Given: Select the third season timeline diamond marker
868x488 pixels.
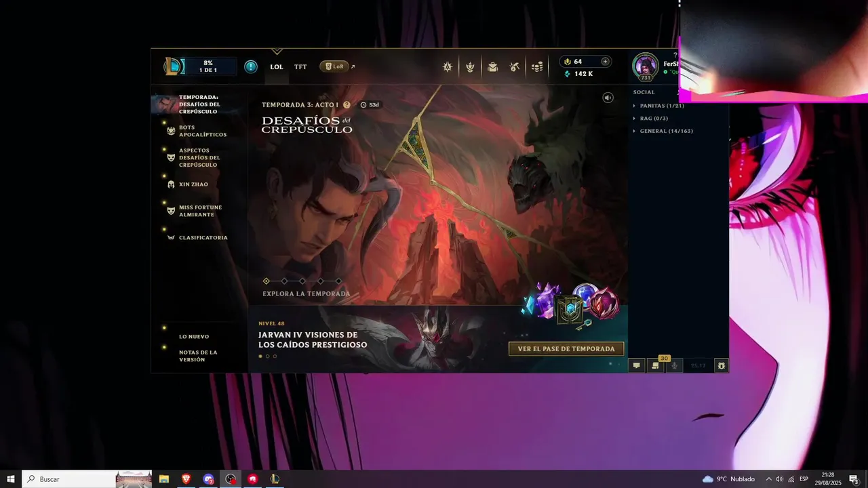Looking at the screenshot, I should [x=302, y=281].
